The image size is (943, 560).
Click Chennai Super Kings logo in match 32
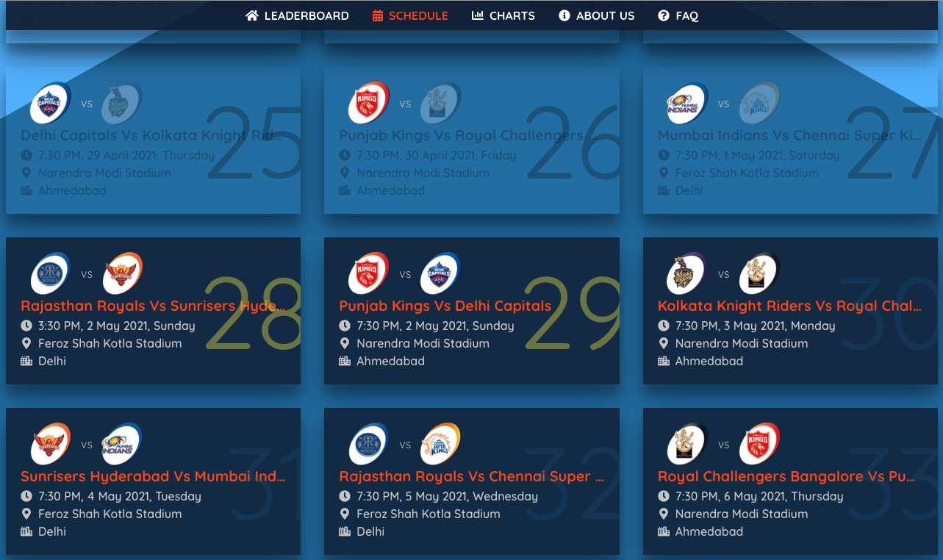coord(440,445)
